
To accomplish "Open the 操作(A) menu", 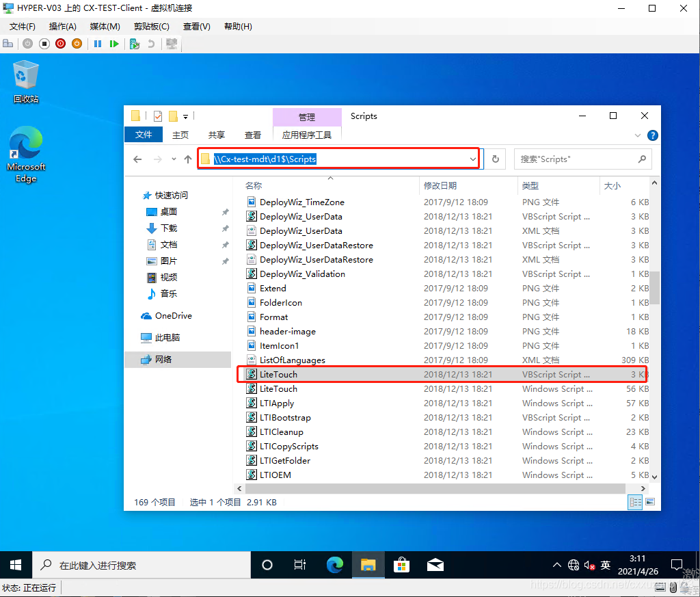I will (62, 27).
